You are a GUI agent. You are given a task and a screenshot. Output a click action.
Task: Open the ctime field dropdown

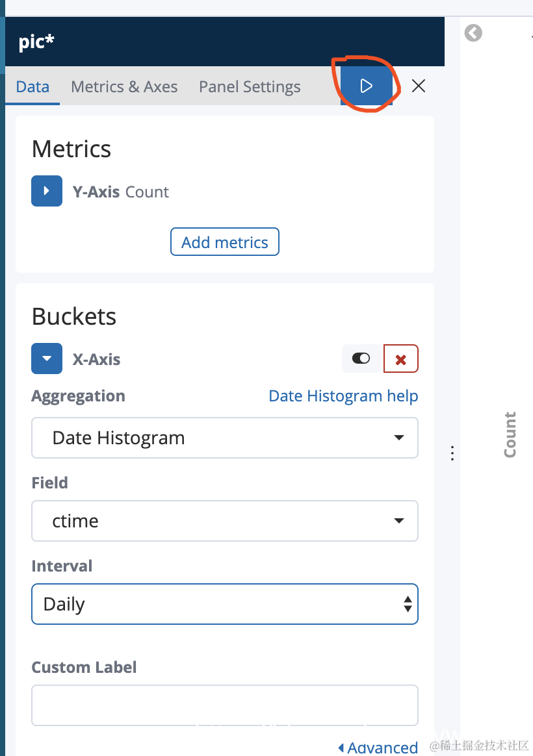click(225, 521)
